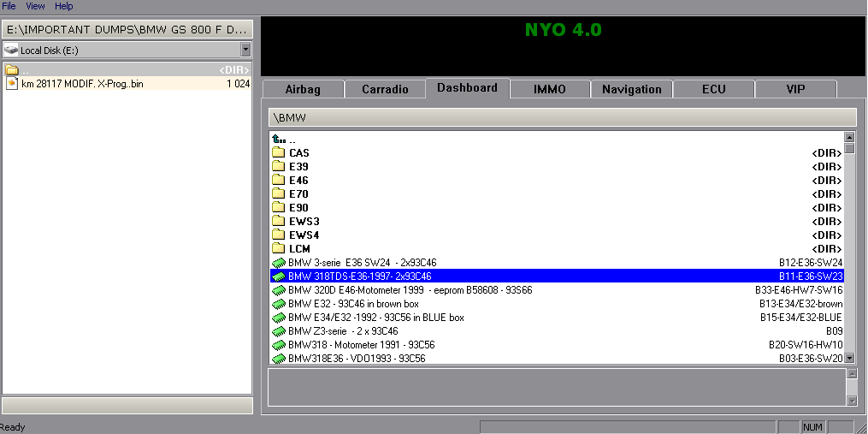Switch to the IMMO tab

click(549, 89)
